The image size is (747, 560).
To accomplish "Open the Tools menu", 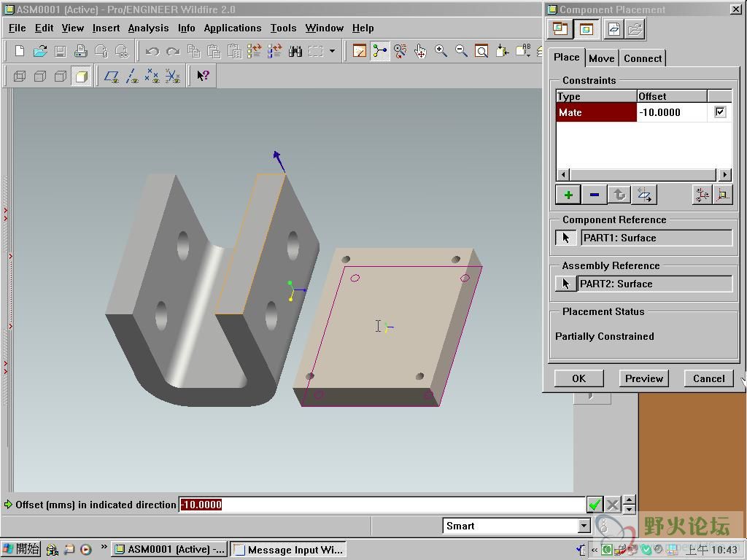I will 284,28.
